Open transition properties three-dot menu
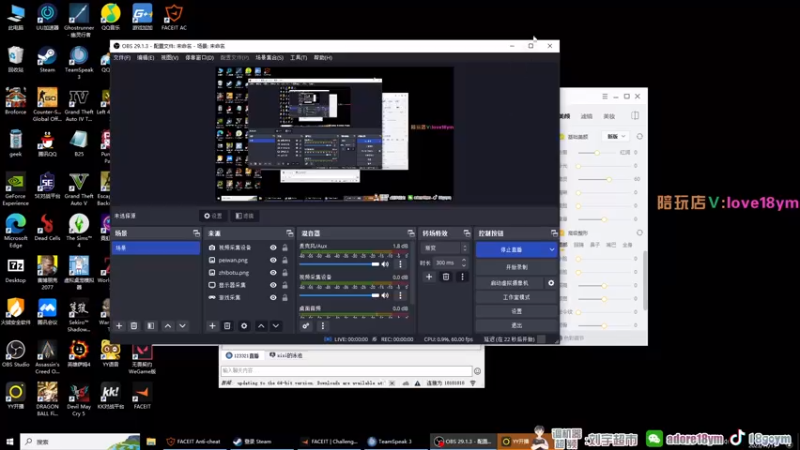Image resolution: width=800 pixels, height=450 pixels. [x=462, y=277]
